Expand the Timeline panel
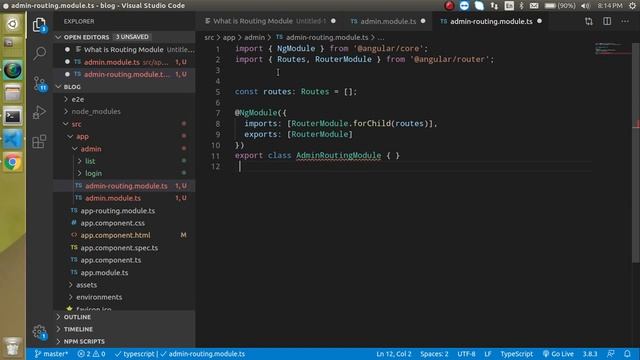Viewport: 640px width, 360px height. [124, 329]
